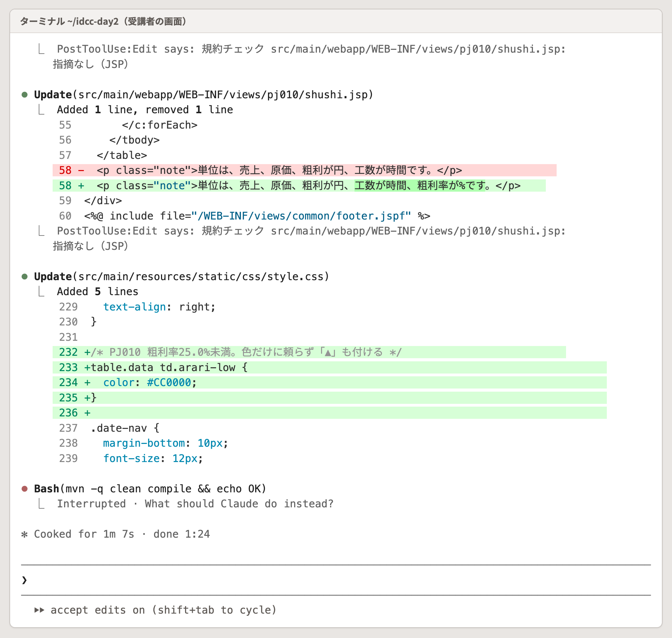Click the prompt chevron symbol
The image size is (672, 638).
[x=24, y=580]
